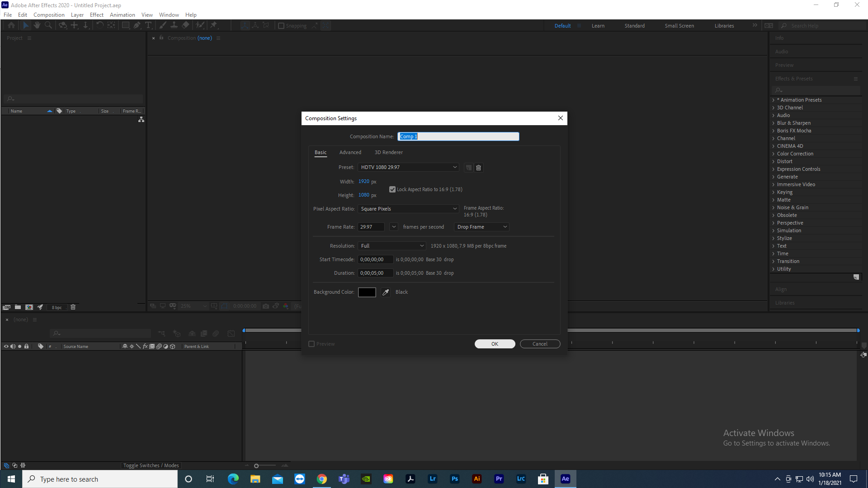Viewport: 868px width, 488px height.
Task: Switch to Small Screen workspace
Action: pos(679,26)
